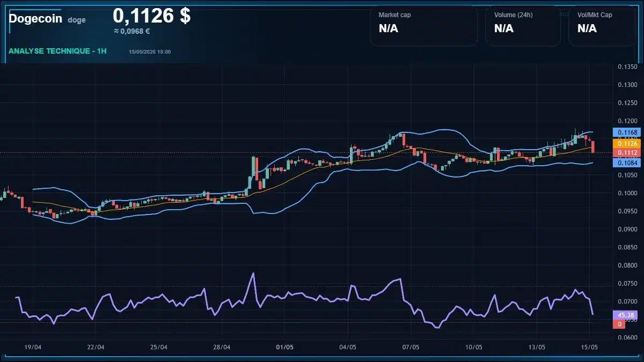Click the 0.1000 price axis label
The height and width of the screenshot is (362, 644).
[627, 194]
